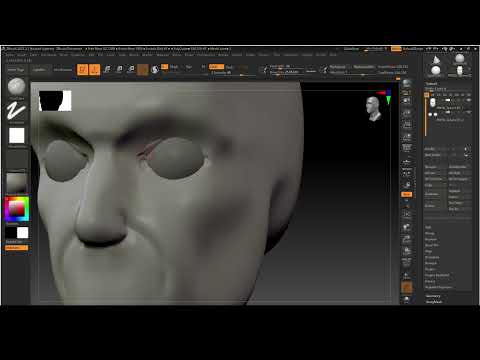Expand the Project section
The height and width of the screenshot is (360, 480).
coord(430,269)
